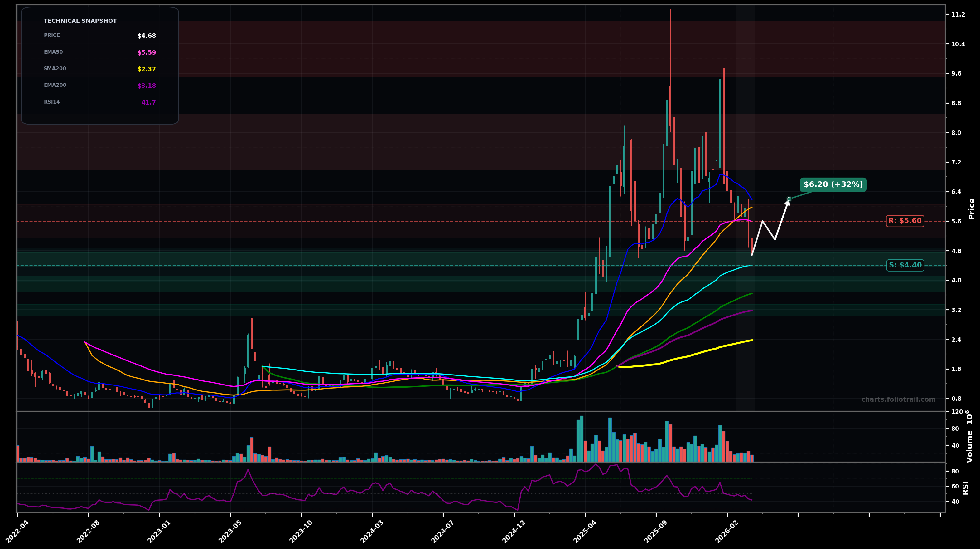Click the RSI axis title
Viewport: 980px width, 549px height.
click(966, 488)
